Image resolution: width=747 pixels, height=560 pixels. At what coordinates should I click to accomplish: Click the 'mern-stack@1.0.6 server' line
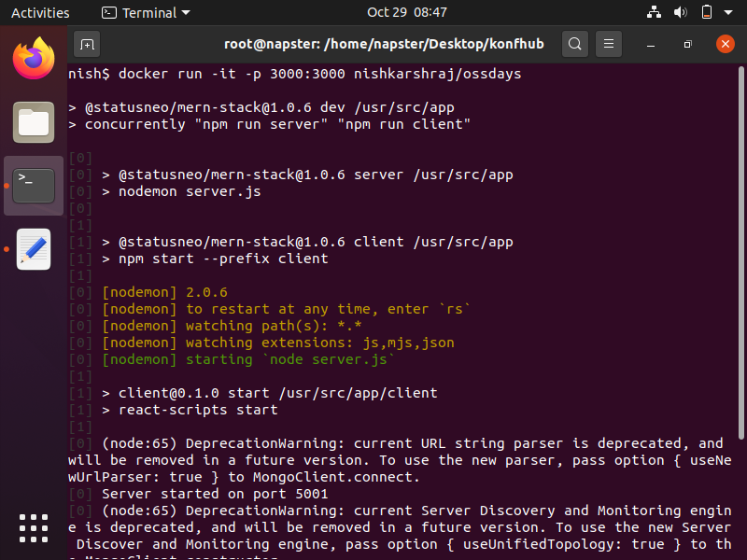308,175
